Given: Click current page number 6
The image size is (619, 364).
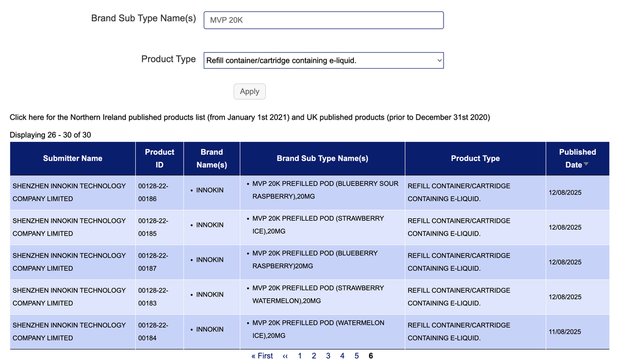Looking at the screenshot, I should point(370,356).
